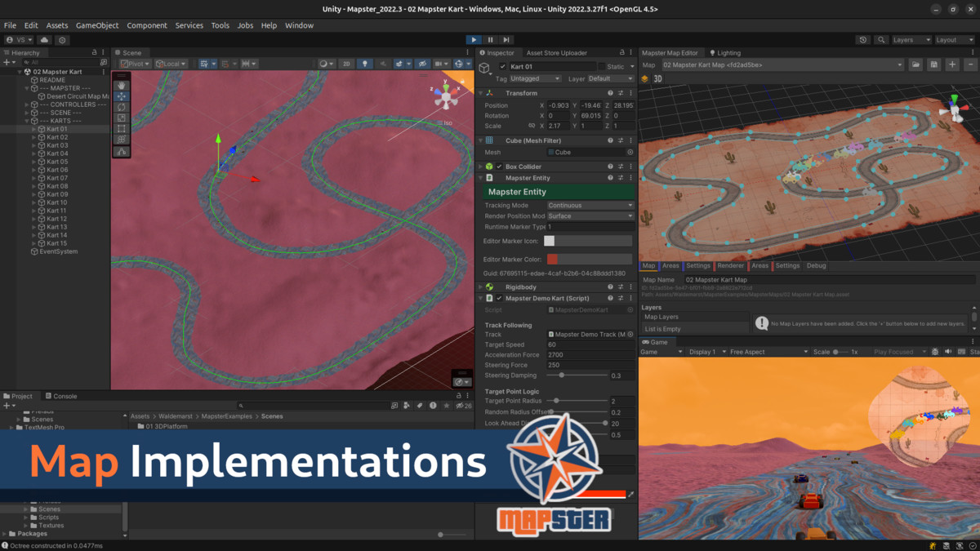Select the Rect tool in Scene overlay
This screenshot has height=551, width=980.
pyautogui.click(x=122, y=128)
